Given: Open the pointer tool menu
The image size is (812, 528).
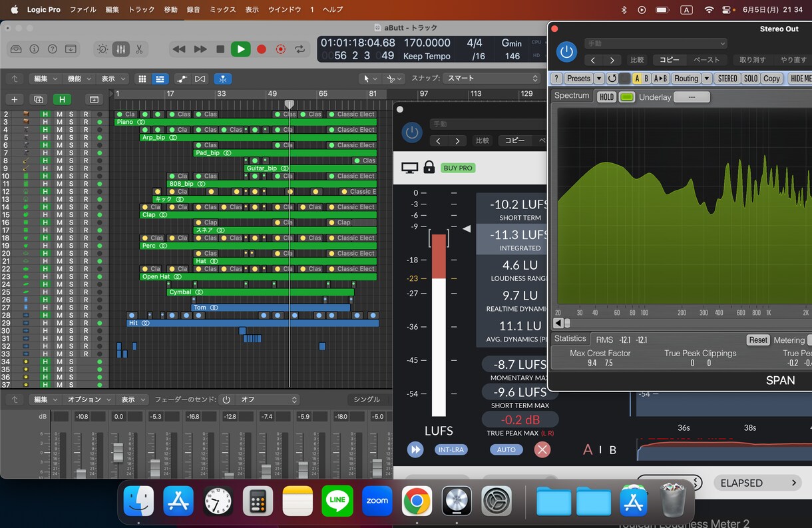Looking at the screenshot, I should coord(369,79).
